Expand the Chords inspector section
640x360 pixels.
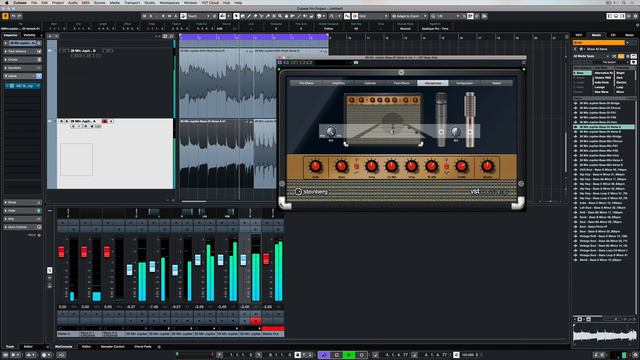[22, 60]
